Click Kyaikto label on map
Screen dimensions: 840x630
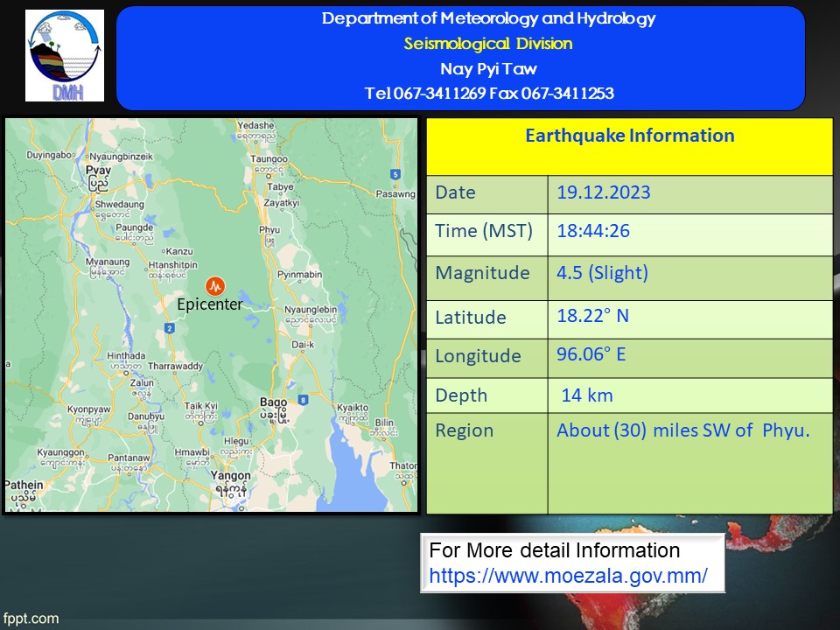pos(353,407)
